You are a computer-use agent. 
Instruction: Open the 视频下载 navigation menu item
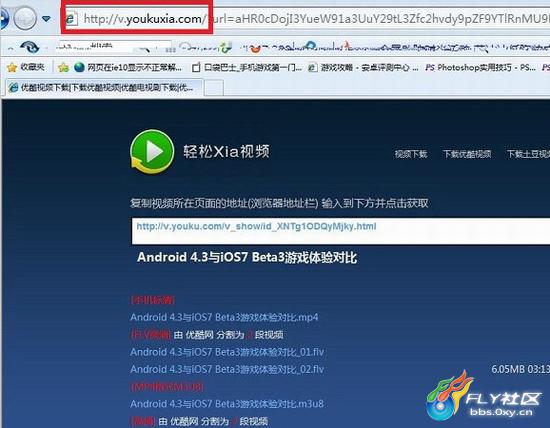411,154
